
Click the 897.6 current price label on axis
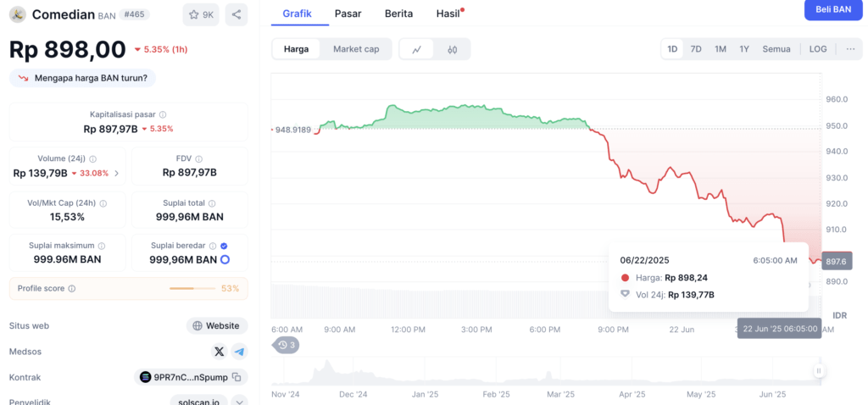point(837,261)
